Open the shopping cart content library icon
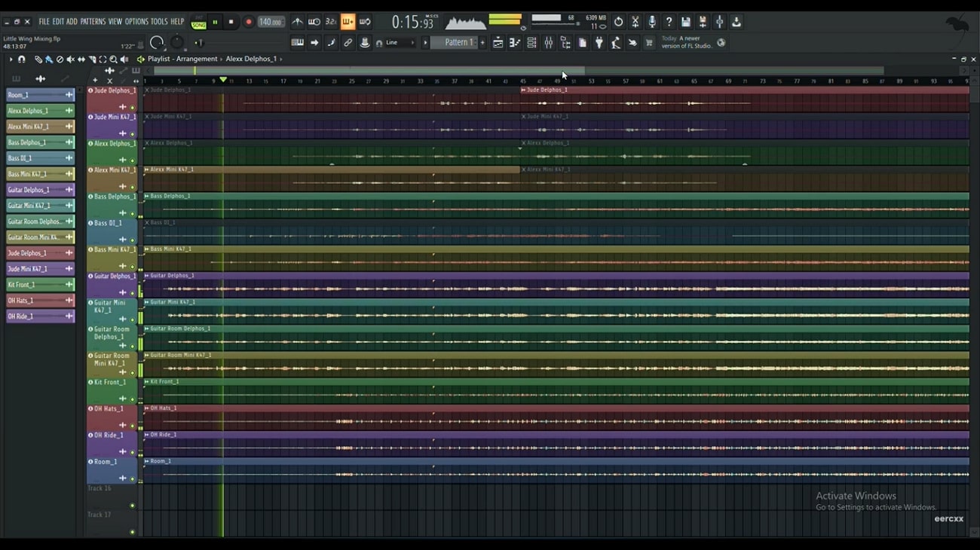 click(x=649, y=43)
